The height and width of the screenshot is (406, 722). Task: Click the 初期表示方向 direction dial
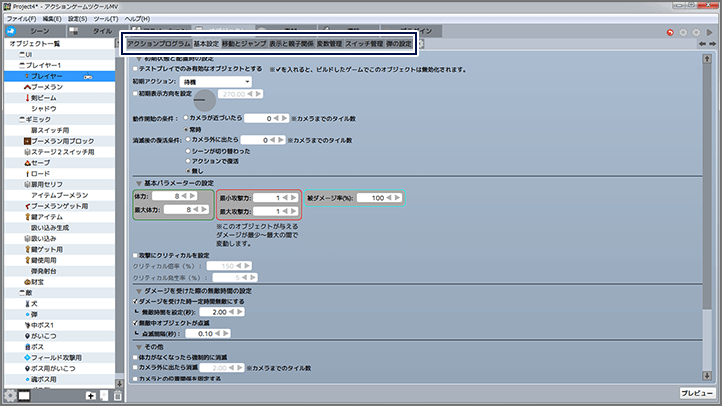[x=204, y=100]
